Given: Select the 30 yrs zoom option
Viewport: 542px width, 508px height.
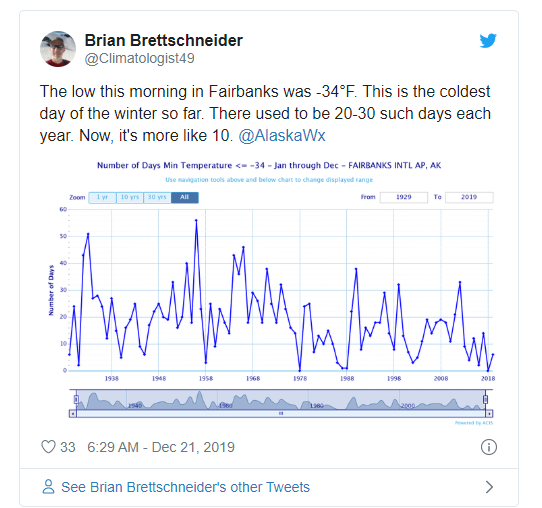Looking at the screenshot, I should pos(157,197).
